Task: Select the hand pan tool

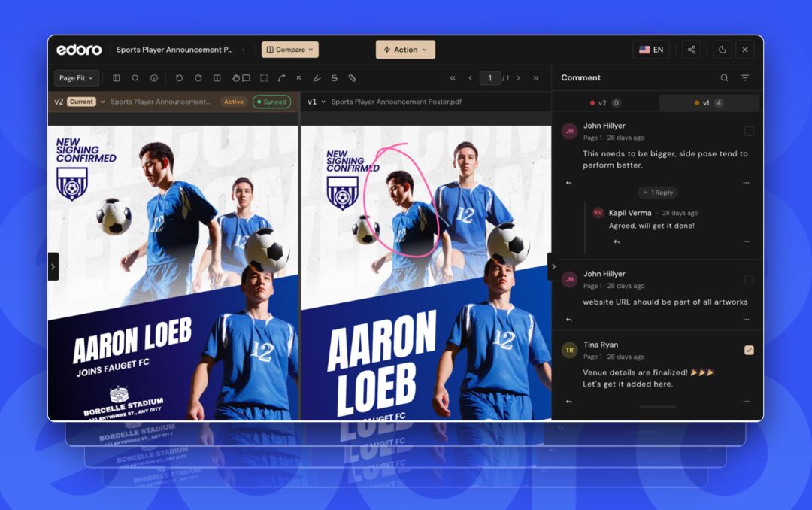Action: (236, 78)
